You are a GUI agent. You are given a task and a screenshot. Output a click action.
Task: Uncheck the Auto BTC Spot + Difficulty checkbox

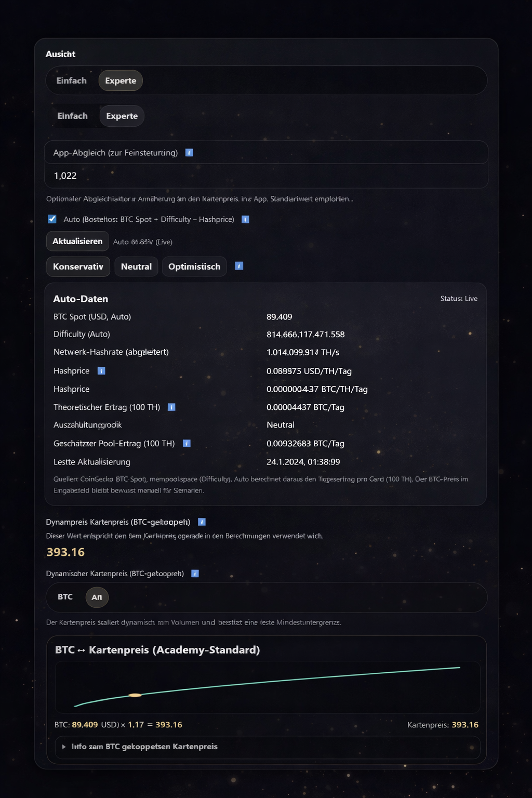click(52, 219)
